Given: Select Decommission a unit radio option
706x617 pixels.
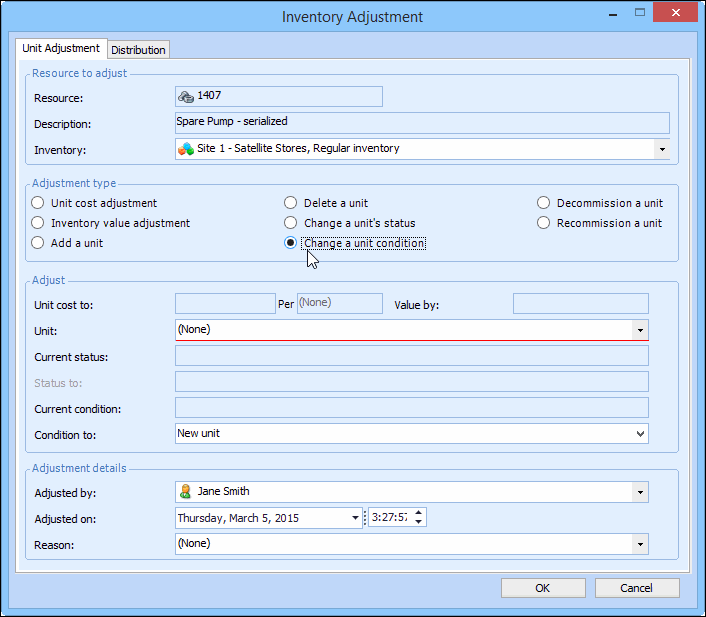Looking at the screenshot, I should [x=544, y=203].
